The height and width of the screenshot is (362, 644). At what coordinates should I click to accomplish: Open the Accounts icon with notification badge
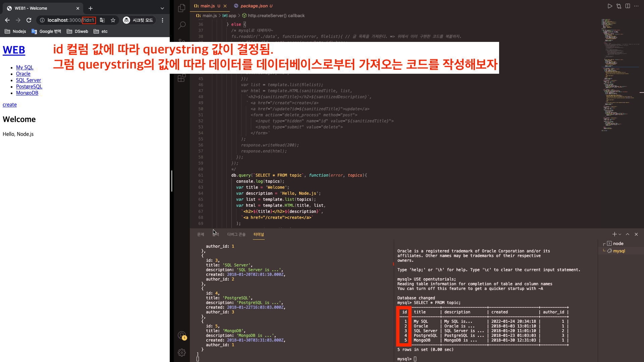(181, 335)
